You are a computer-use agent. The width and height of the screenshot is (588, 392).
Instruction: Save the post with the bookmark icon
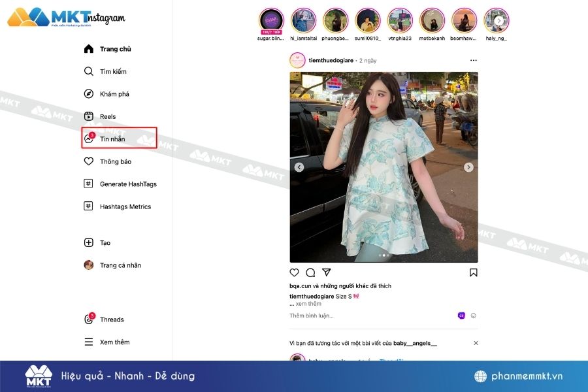(474, 272)
